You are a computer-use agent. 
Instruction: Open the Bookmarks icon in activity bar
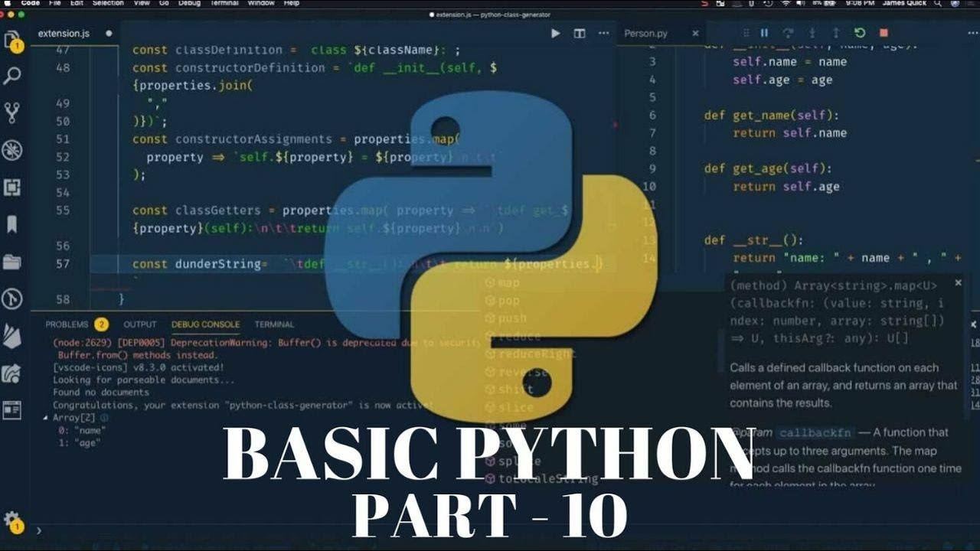[x=12, y=224]
